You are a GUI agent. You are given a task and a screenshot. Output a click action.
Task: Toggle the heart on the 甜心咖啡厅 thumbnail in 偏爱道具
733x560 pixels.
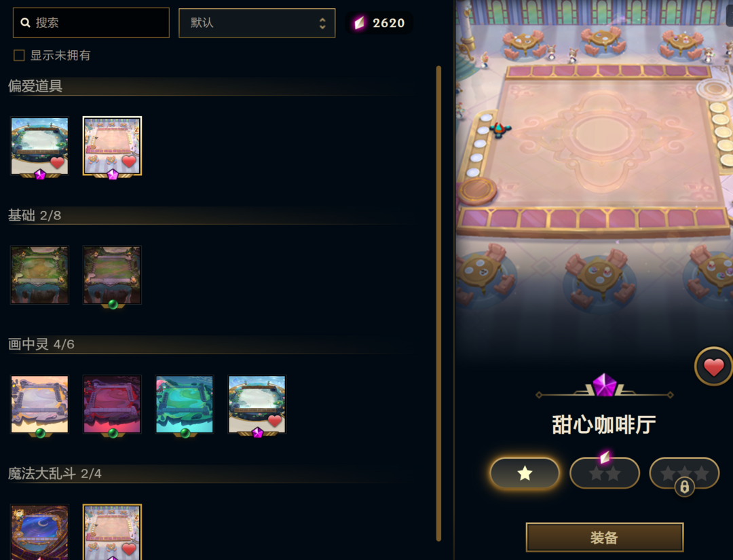(129, 162)
